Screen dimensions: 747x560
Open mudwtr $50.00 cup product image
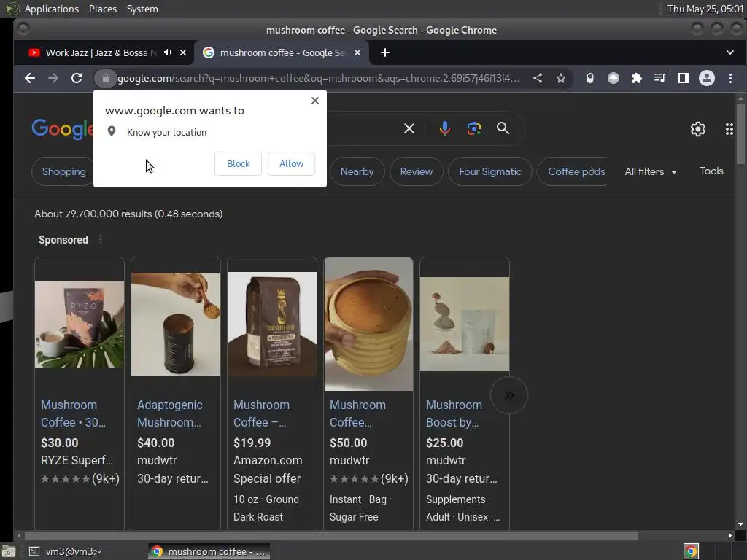pyautogui.click(x=368, y=324)
